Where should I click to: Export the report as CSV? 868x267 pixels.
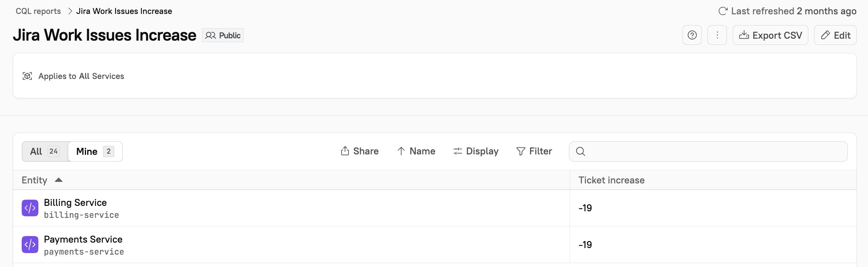770,35
